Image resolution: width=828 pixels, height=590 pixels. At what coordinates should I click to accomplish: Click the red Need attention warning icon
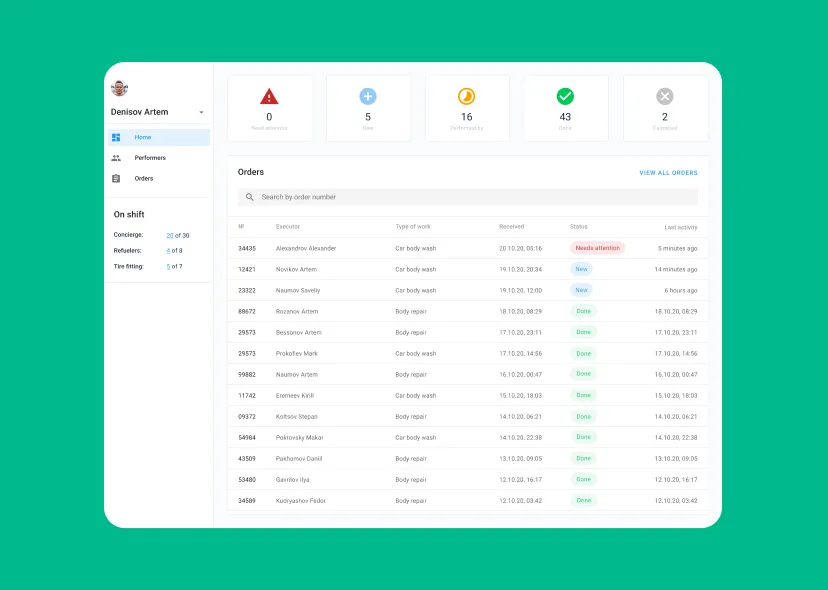tap(269, 96)
